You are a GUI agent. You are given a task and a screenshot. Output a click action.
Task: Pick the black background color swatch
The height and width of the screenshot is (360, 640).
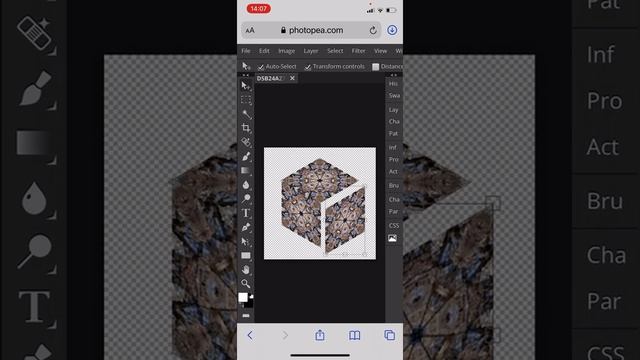[249, 304]
